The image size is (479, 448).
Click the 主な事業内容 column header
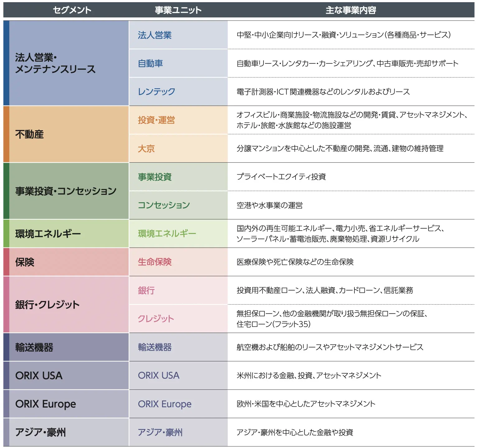point(351,10)
